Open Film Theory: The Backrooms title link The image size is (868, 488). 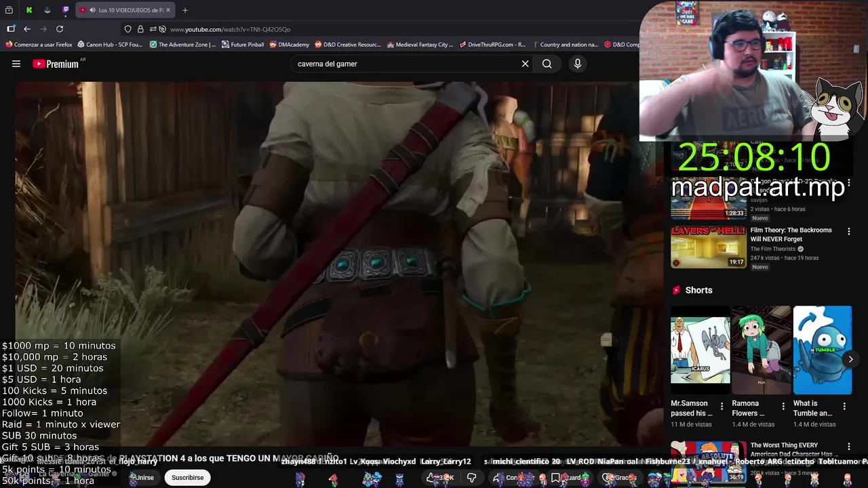[791, 235]
